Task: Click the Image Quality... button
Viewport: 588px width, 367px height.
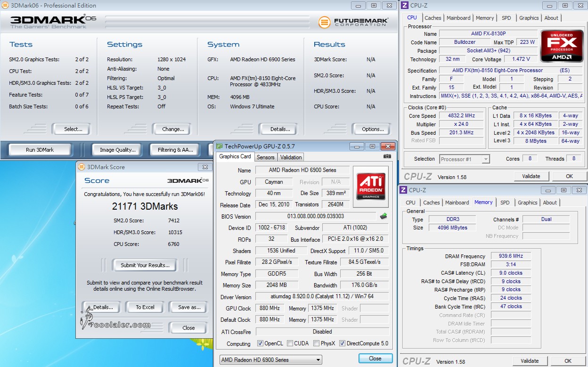Action: click(117, 150)
